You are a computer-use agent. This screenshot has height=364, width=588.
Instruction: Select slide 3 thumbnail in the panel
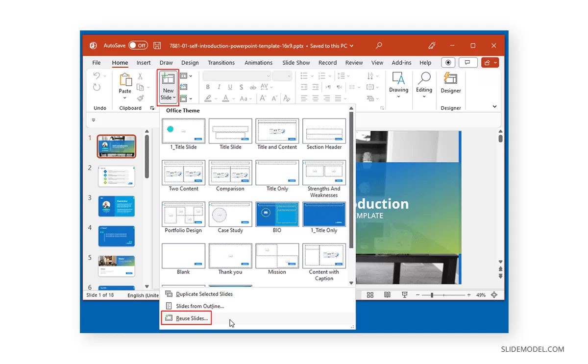116,206
